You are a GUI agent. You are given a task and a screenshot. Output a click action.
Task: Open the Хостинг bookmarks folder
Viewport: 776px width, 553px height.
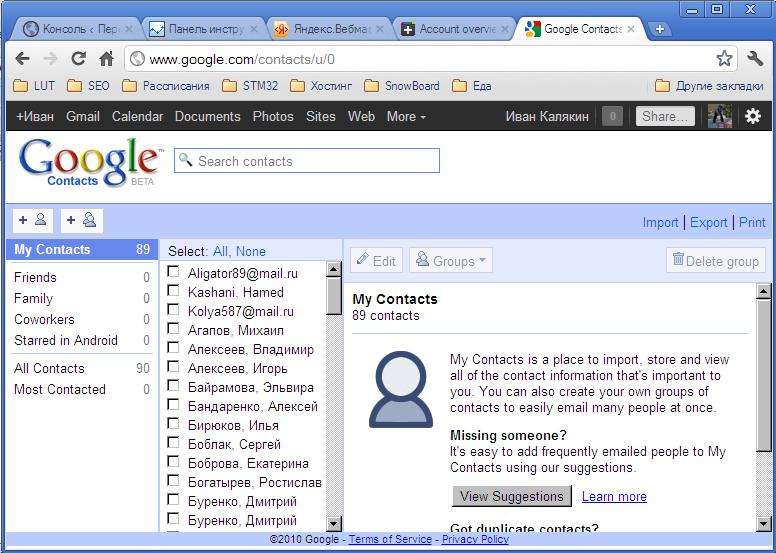[321, 86]
